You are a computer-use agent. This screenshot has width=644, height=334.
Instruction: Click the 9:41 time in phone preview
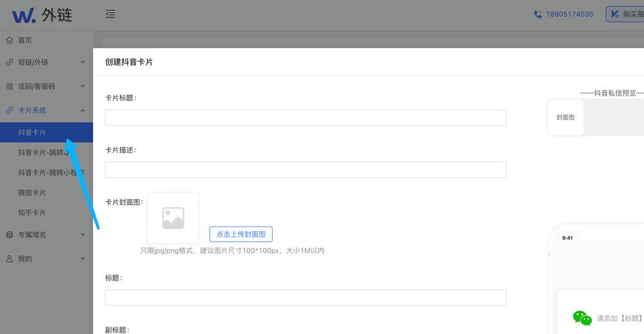click(567, 238)
